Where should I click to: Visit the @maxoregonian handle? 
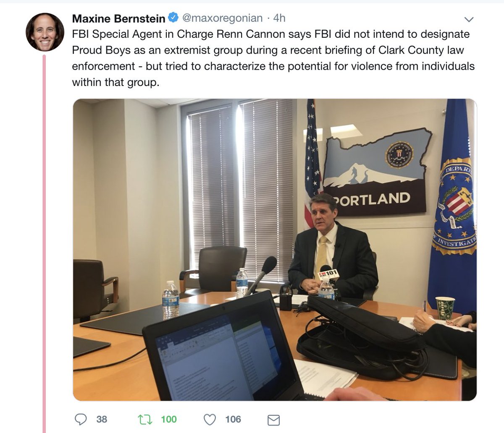(x=222, y=18)
